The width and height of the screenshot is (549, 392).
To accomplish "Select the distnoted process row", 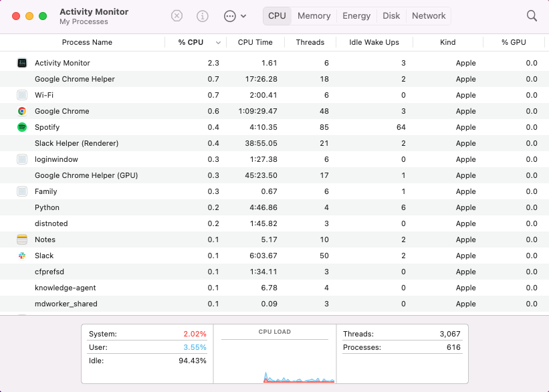I will tap(274, 223).
